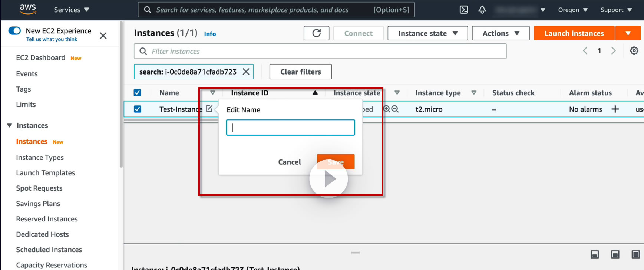Open Launch Templates in sidebar

(x=46, y=173)
